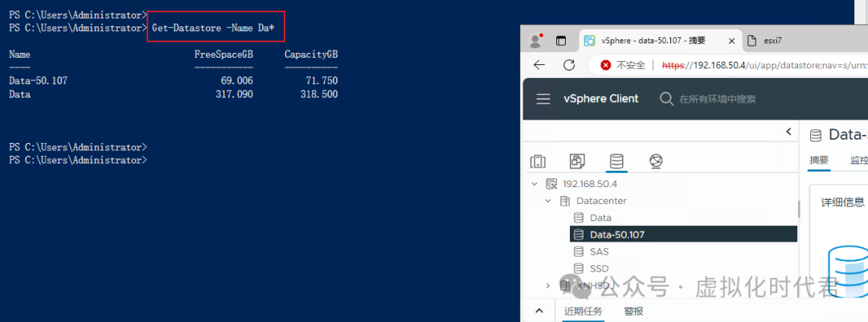Click the 不安全 site security label
Screen dimensions: 868x322
(631, 65)
